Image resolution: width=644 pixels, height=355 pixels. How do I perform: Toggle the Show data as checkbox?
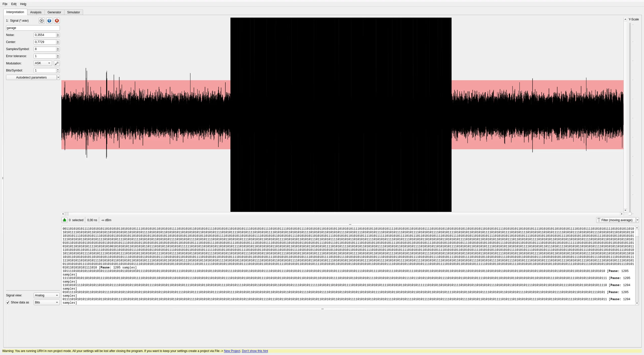8,302
